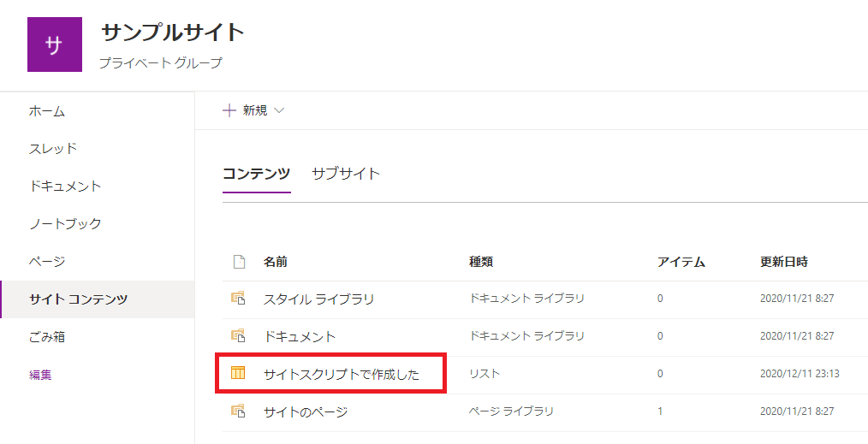Open ノートブック from the sidebar
868x444 pixels.
coord(65,224)
